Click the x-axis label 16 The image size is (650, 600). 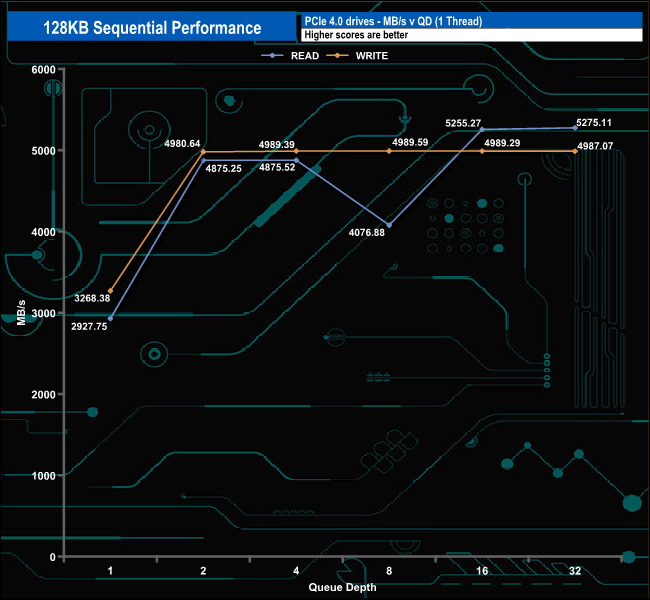pos(482,571)
